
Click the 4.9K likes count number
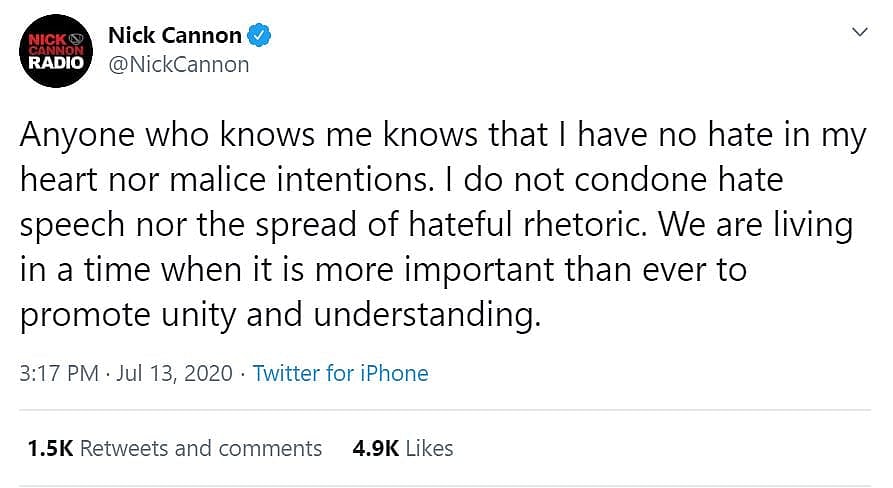coord(374,448)
